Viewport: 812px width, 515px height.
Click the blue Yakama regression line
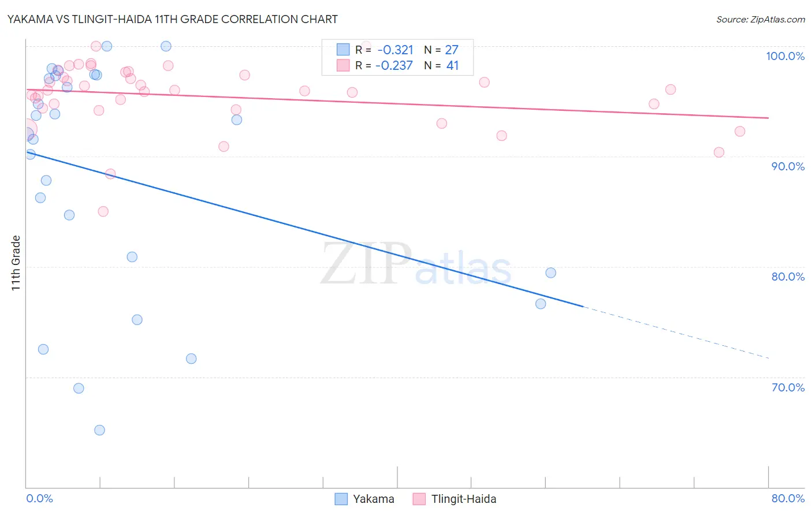(305, 229)
